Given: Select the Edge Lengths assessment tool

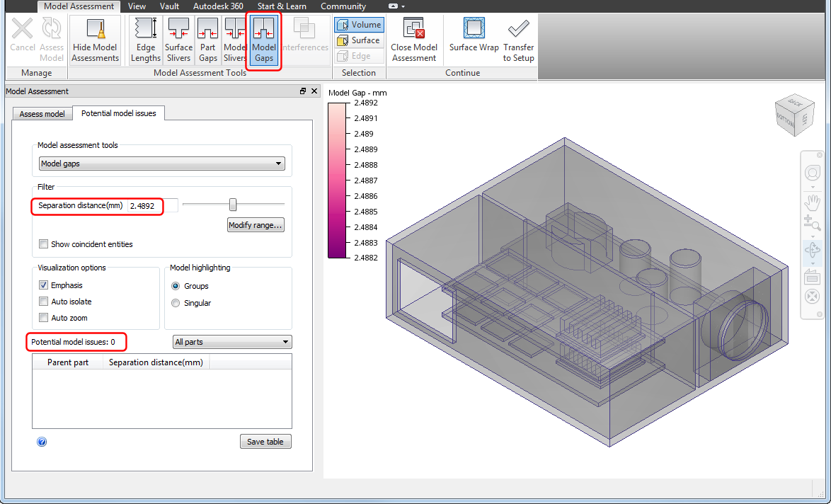Looking at the screenshot, I should pos(145,40).
